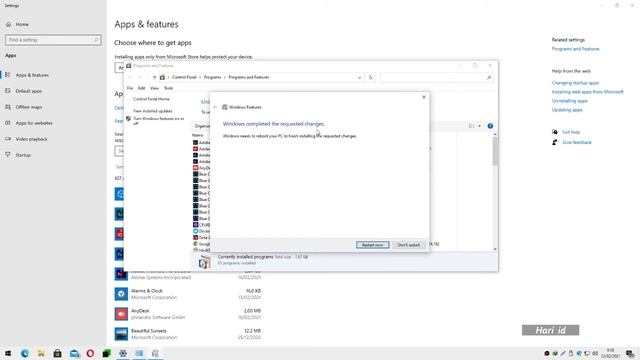640x360 pixels.
Task: Go up one level in Control Panel
Action: click(x=154, y=78)
